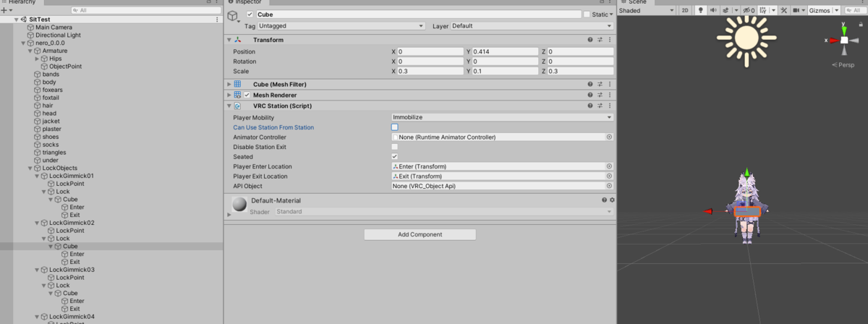The height and width of the screenshot is (324, 868).
Task: Click the scene orientation lock icon
Action: point(861,24)
